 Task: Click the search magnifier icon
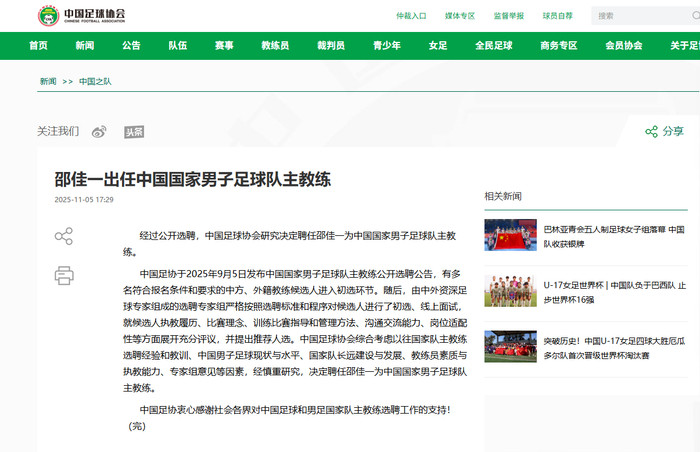pos(696,16)
